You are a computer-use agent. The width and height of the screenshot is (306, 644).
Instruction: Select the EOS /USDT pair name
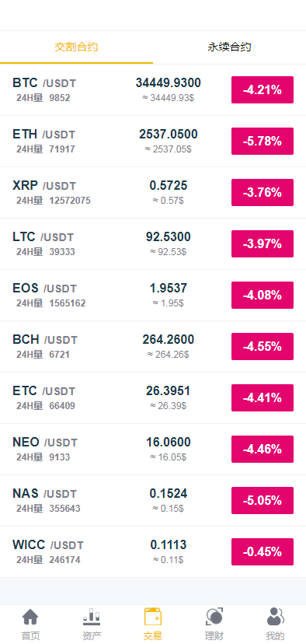point(45,289)
